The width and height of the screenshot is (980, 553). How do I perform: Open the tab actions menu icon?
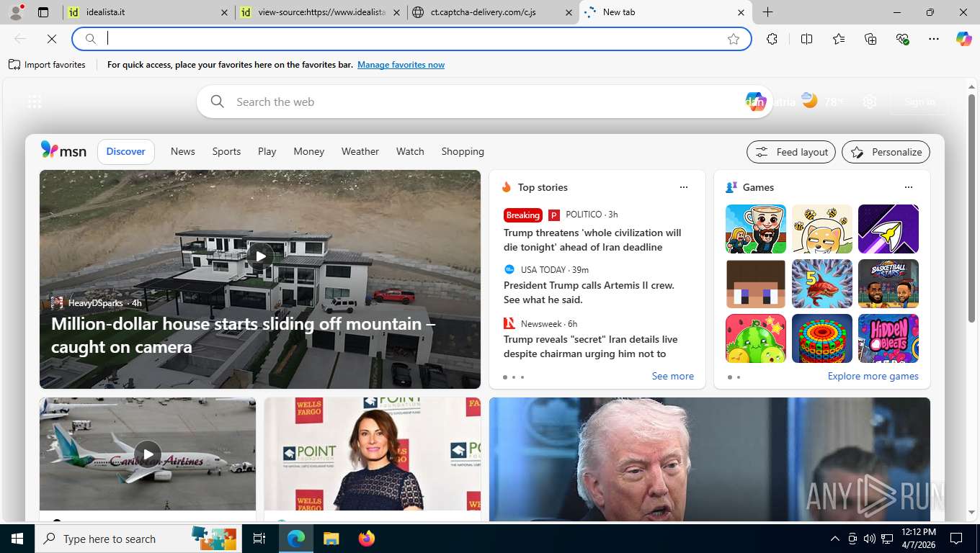43,12
